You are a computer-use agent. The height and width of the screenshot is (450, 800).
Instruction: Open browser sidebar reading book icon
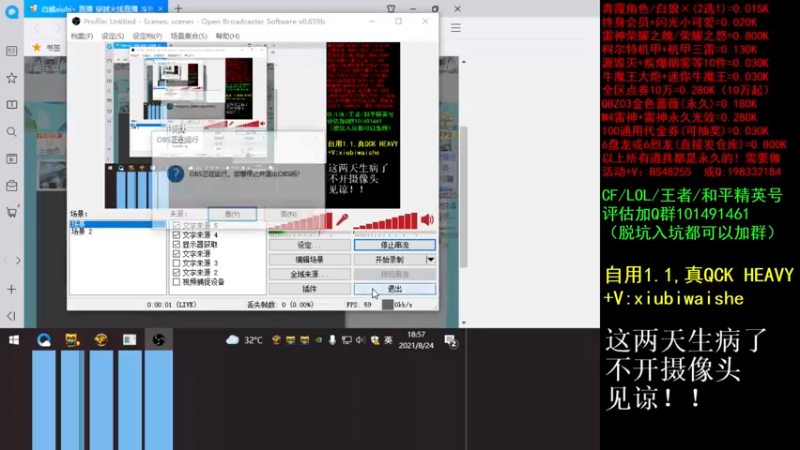[11, 105]
